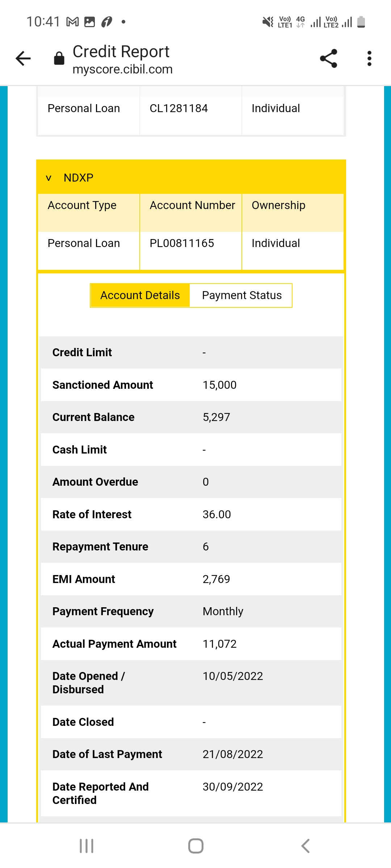Tap the Android recent apps button

[x=87, y=846]
